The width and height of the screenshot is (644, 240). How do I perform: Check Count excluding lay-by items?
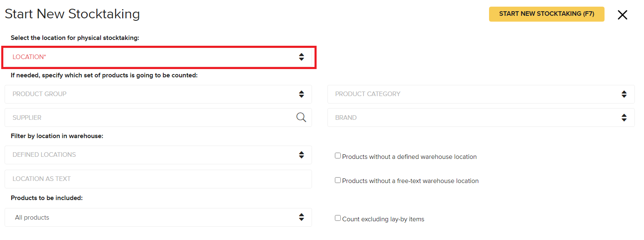[x=338, y=218]
